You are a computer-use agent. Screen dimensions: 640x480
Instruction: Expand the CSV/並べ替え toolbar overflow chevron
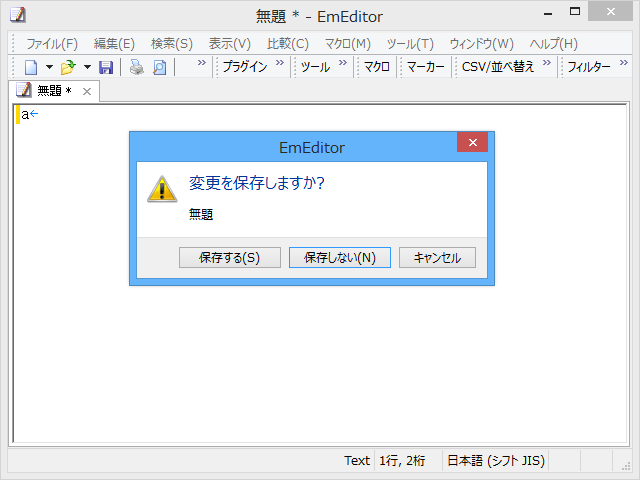pyautogui.click(x=547, y=62)
